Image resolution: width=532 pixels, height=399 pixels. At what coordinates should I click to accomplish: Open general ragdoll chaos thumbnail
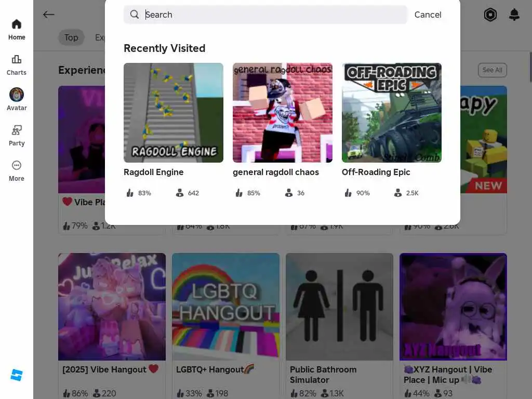(283, 113)
